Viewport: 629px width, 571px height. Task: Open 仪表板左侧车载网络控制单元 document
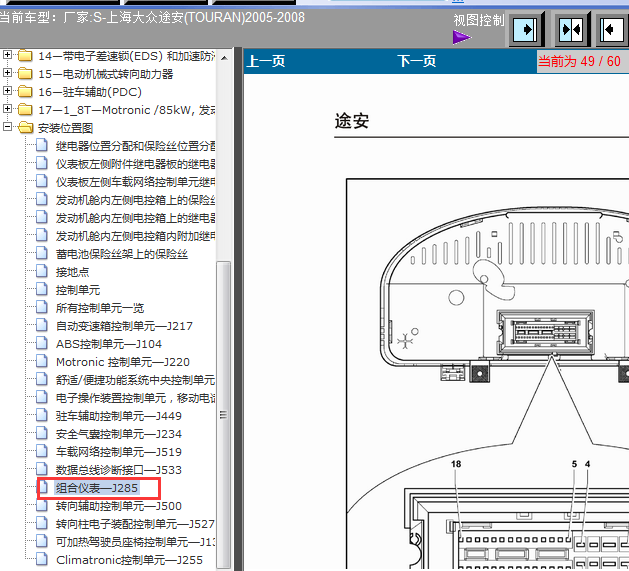coord(135,182)
